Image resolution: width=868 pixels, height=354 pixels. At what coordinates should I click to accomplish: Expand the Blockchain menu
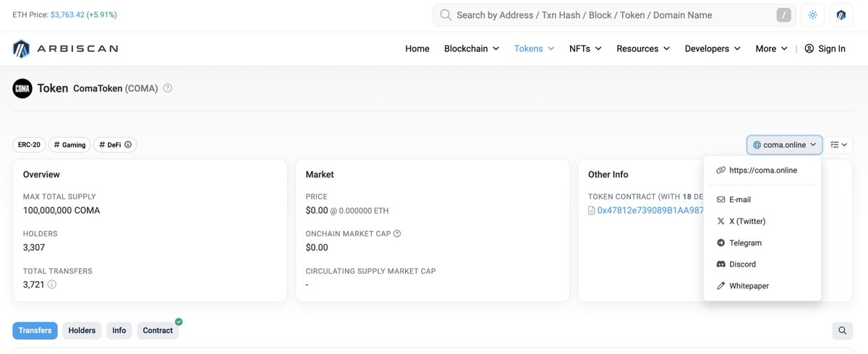(x=472, y=48)
